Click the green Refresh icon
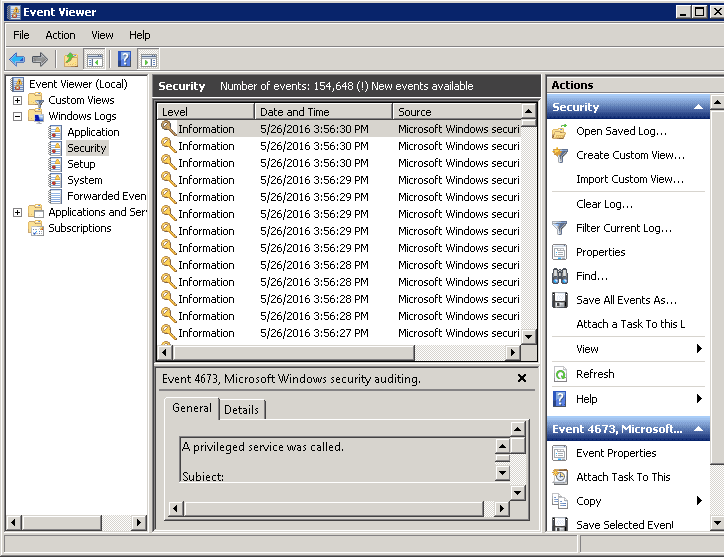This screenshot has width=724, height=557. pos(560,374)
